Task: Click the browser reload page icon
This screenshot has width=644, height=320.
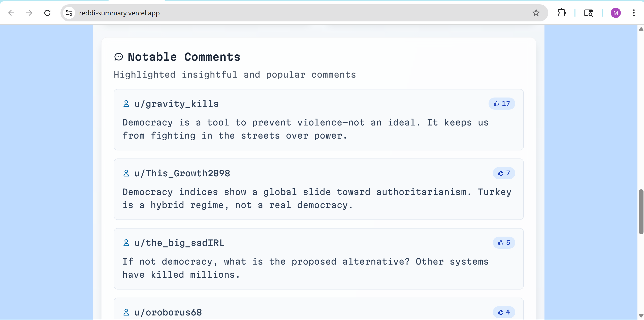Action: (x=47, y=13)
